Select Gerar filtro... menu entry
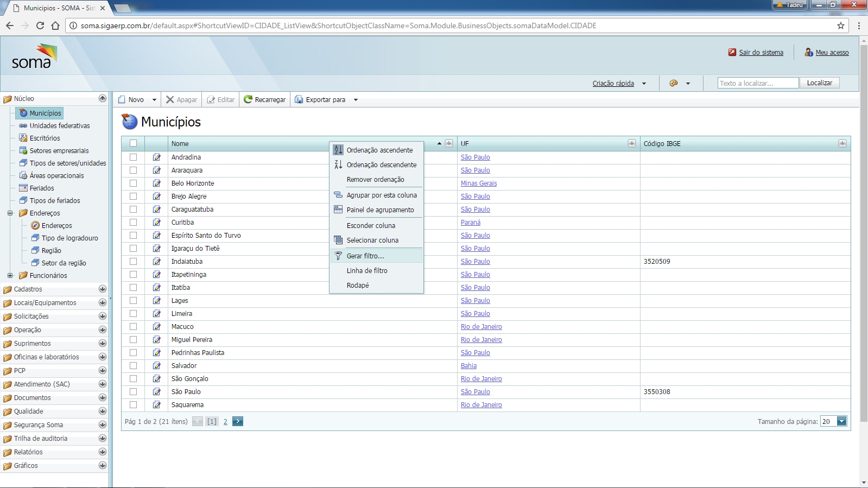The width and height of the screenshot is (868, 488). pos(377,256)
